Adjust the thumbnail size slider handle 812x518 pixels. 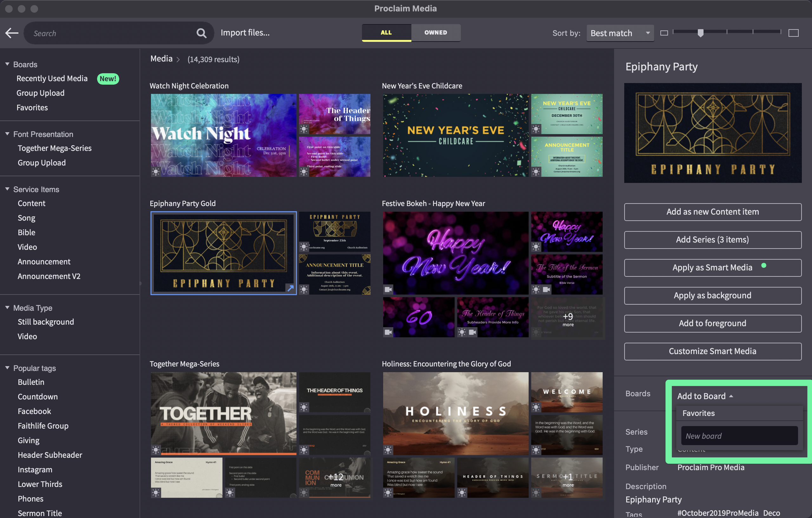click(700, 33)
